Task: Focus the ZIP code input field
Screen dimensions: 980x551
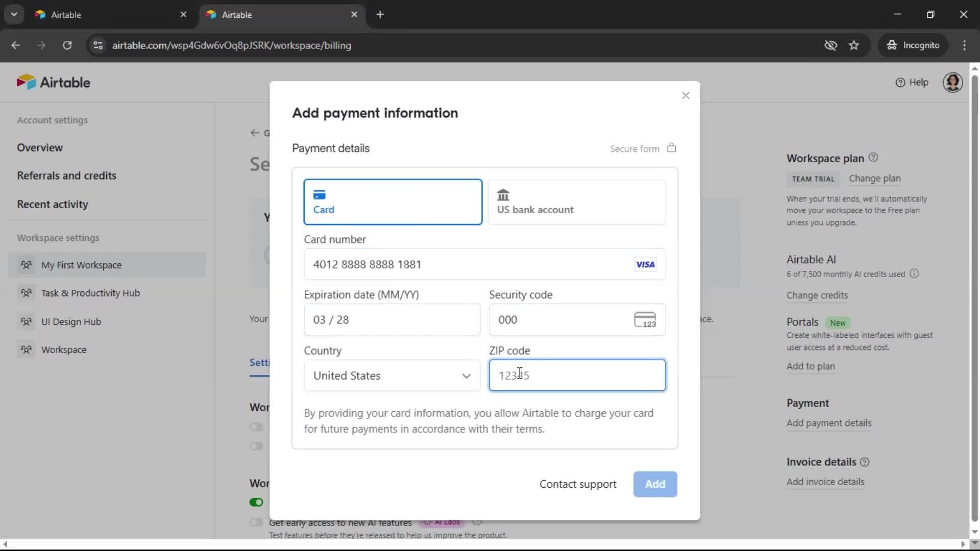Action: coord(577,375)
